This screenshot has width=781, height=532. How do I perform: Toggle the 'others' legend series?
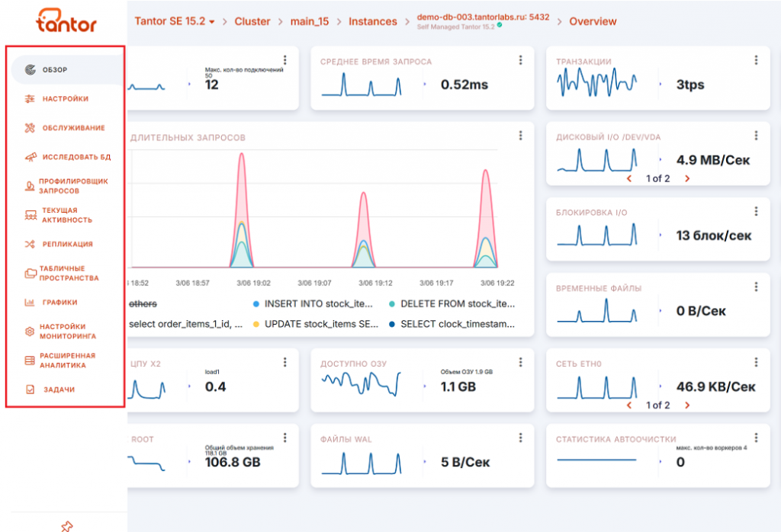tap(143, 303)
